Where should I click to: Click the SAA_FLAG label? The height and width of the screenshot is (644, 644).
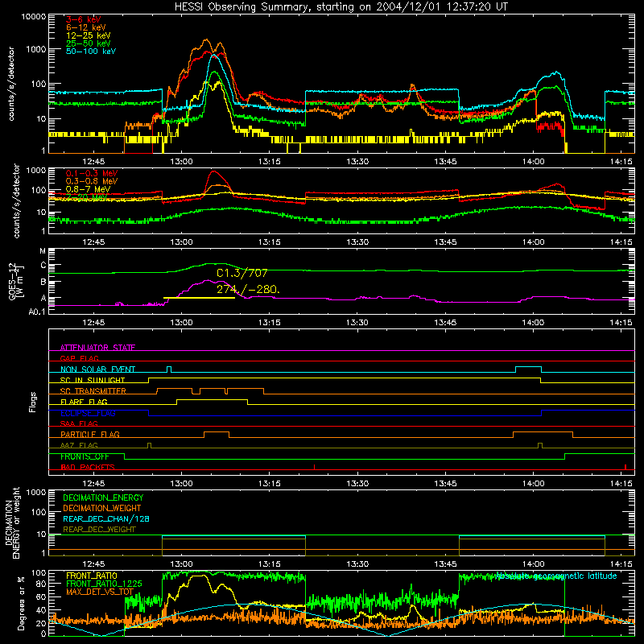pyautogui.click(x=79, y=423)
